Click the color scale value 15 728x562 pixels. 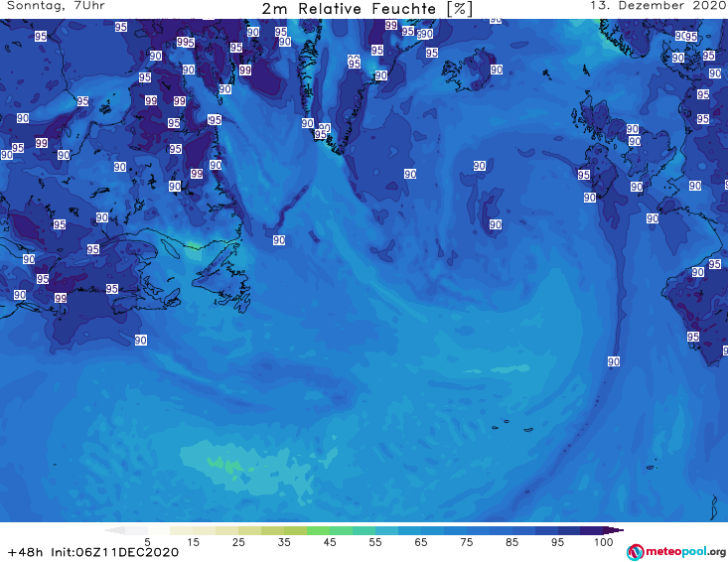pos(193,542)
